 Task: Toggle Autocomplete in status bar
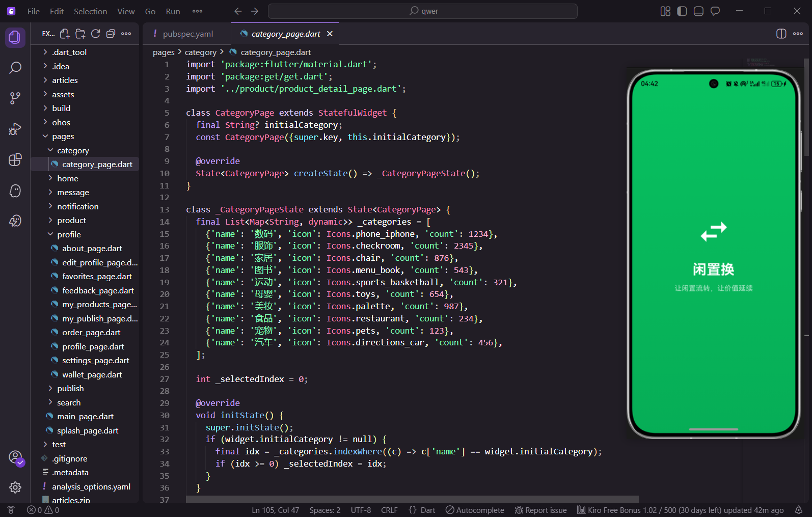(475, 510)
